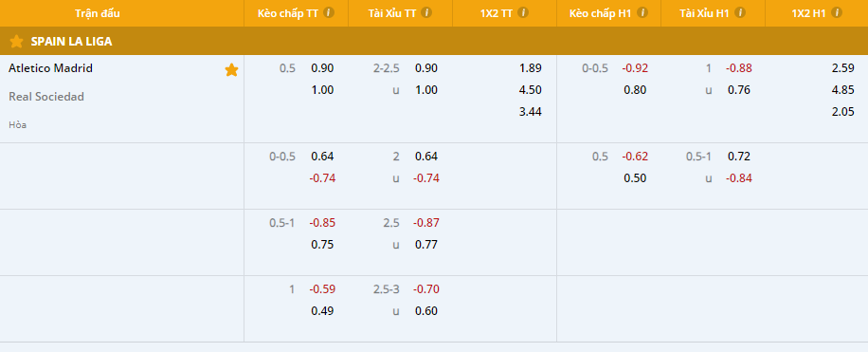This screenshot has height=352, width=868.
Task: Select Real Sociedad 1X2 TT odds 4.50
Action: (x=531, y=90)
